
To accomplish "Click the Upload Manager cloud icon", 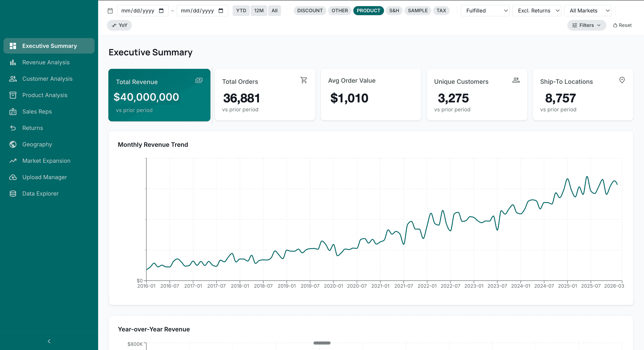I will point(13,177).
